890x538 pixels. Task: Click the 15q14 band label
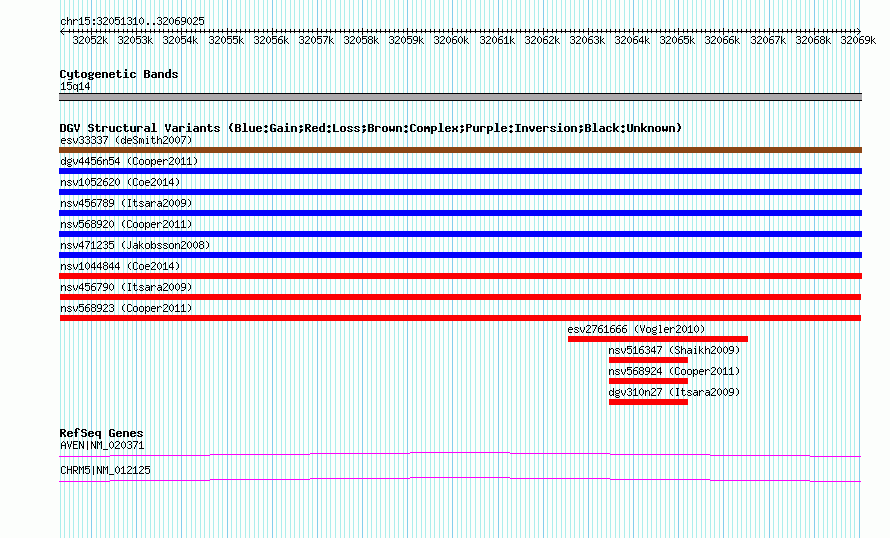(75, 86)
